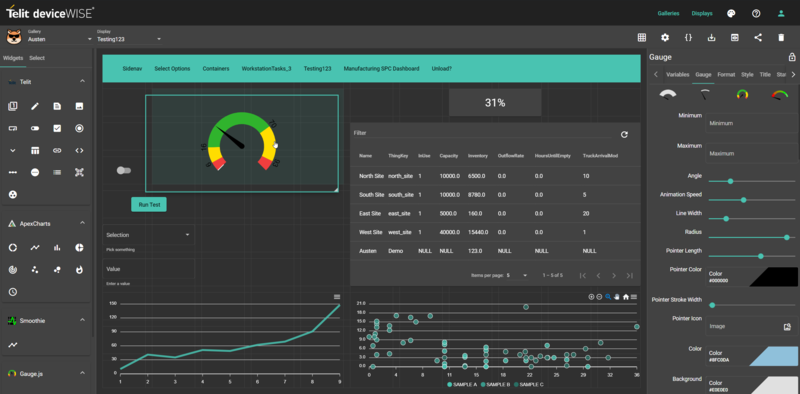Click scatter chart home reset icon
The width and height of the screenshot is (800, 394).
tap(626, 297)
